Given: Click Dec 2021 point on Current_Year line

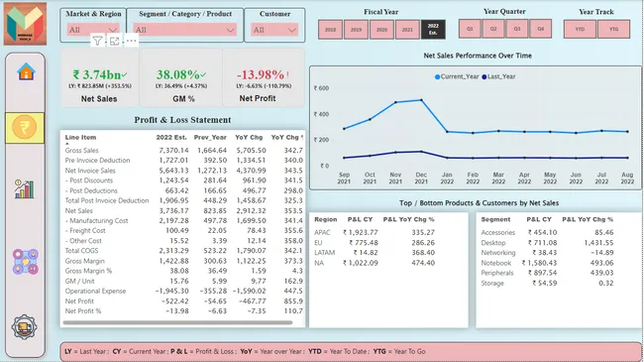Looking at the screenshot, I should pyautogui.click(x=421, y=100).
